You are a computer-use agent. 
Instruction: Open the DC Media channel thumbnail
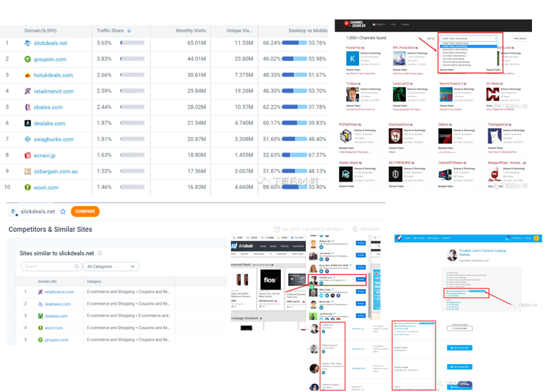493,94
